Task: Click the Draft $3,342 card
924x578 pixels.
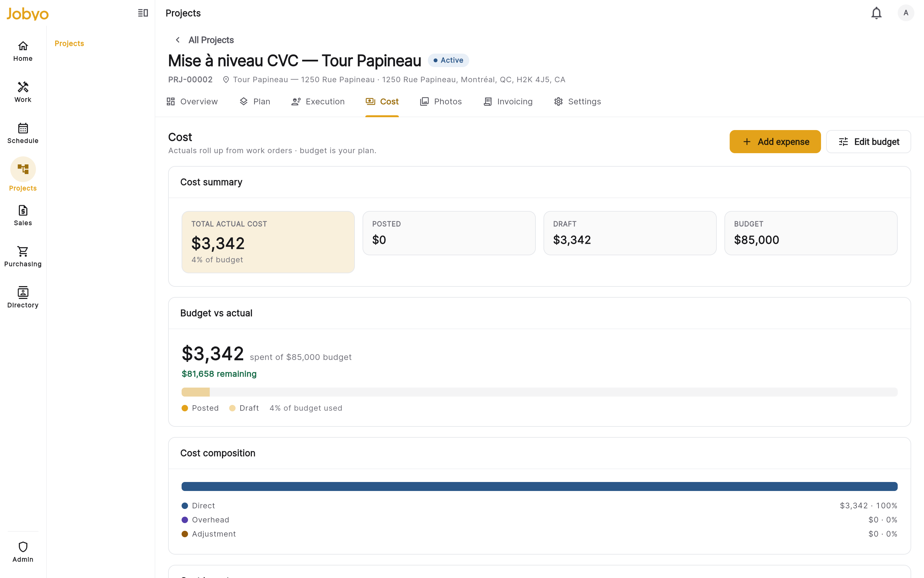Action: pos(629,233)
